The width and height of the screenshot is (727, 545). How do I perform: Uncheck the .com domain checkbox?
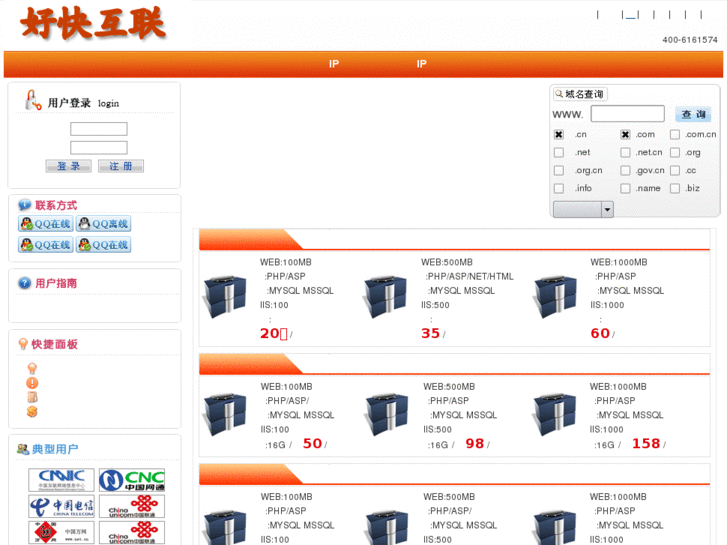(x=625, y=135)
